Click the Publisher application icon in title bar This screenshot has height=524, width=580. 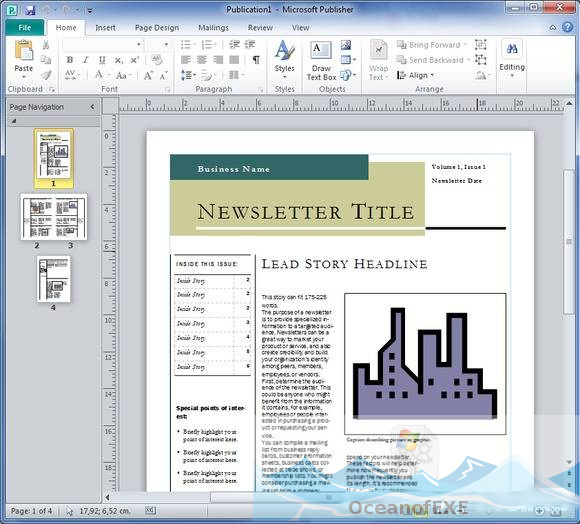click(11, 10)
